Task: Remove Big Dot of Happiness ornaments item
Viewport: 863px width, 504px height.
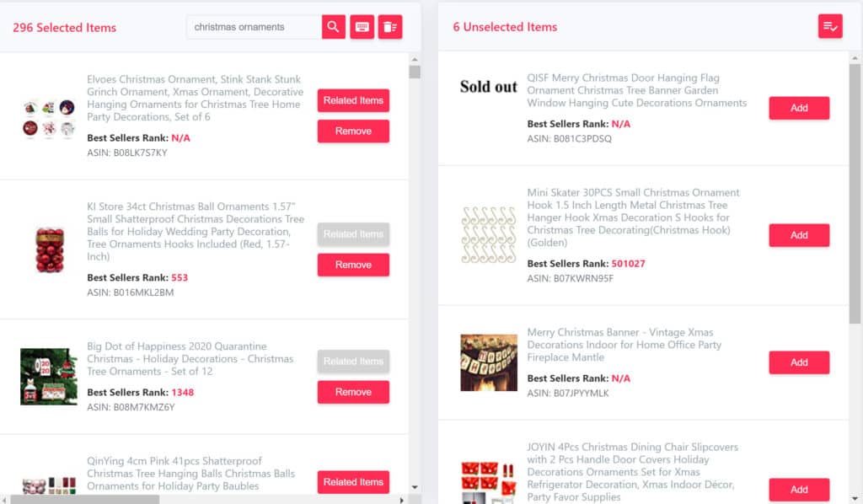Action: click(x=353, y=392)
